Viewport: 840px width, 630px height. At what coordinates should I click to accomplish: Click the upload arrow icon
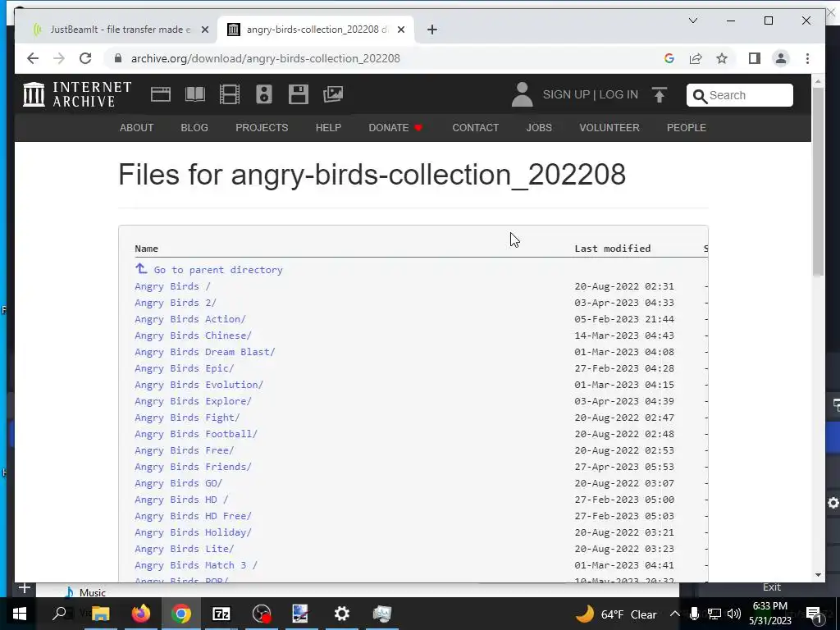660,95
